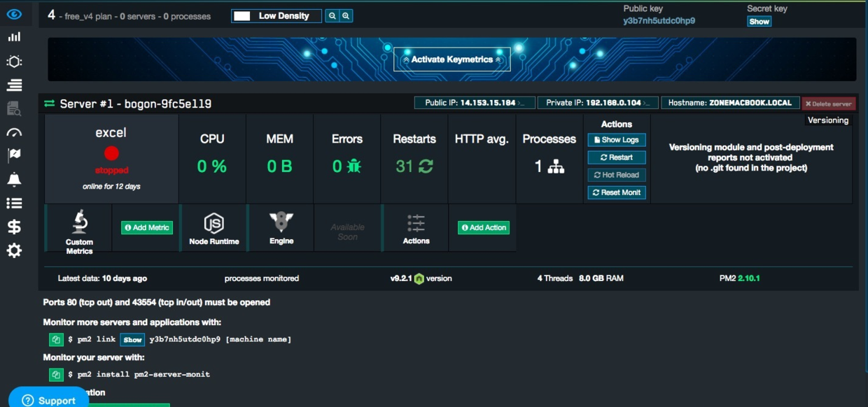Open the Node Runtime tile
Viewport: 868px width, 407px height.
pos(214,229)
